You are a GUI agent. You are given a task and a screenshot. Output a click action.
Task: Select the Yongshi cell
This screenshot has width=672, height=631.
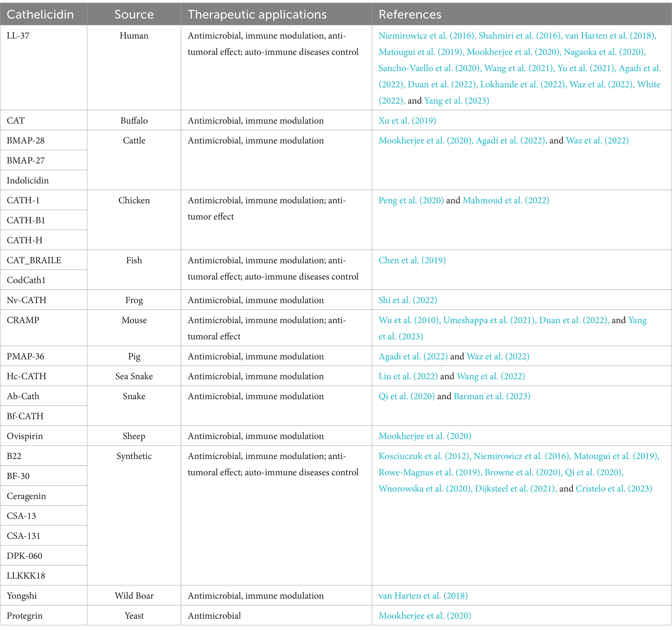44,595
